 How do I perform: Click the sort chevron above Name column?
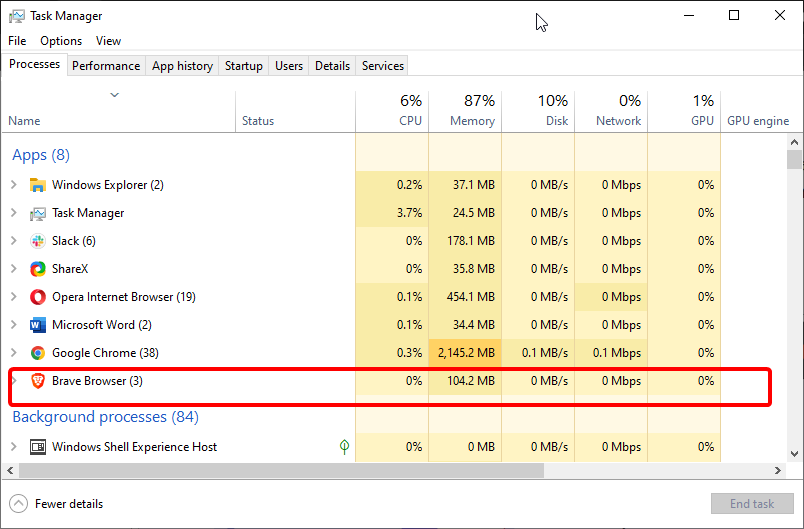(114, 95)
